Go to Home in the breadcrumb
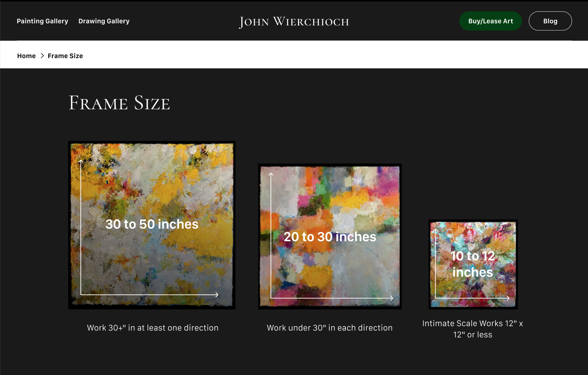 (x=26, y=56)
